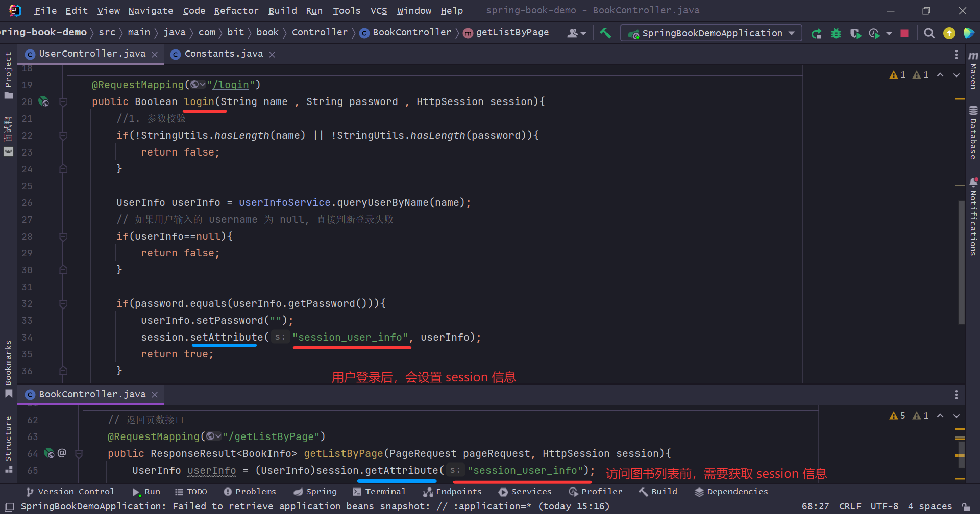Click the Profiler run icon in toolbar
The height and width of the screenshot is (514, 980).
[x=874, y=33]
